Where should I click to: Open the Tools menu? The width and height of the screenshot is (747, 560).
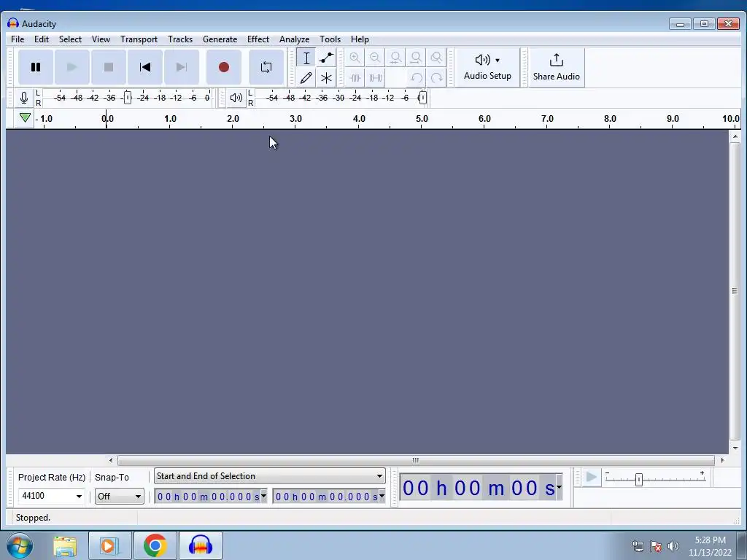pyautogui.click(x=330, y=39)
